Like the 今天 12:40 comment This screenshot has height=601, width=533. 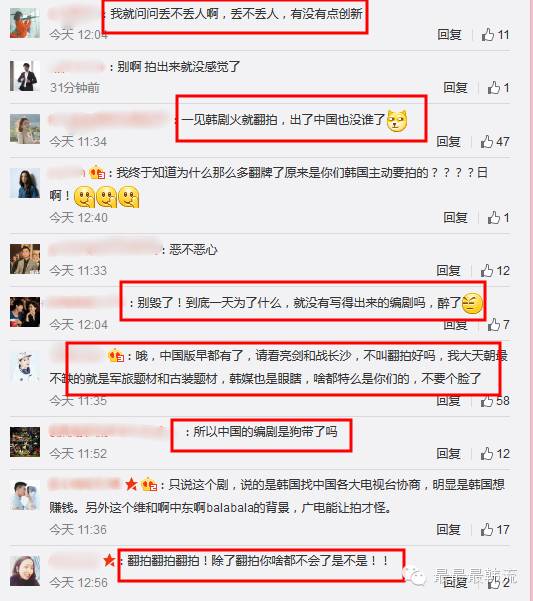pyautogui.click(x=494, y=217)
